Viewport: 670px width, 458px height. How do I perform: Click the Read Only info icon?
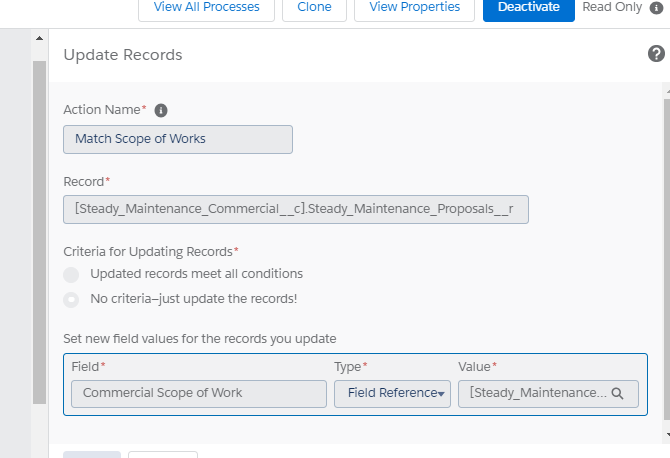tap(656, 7)
